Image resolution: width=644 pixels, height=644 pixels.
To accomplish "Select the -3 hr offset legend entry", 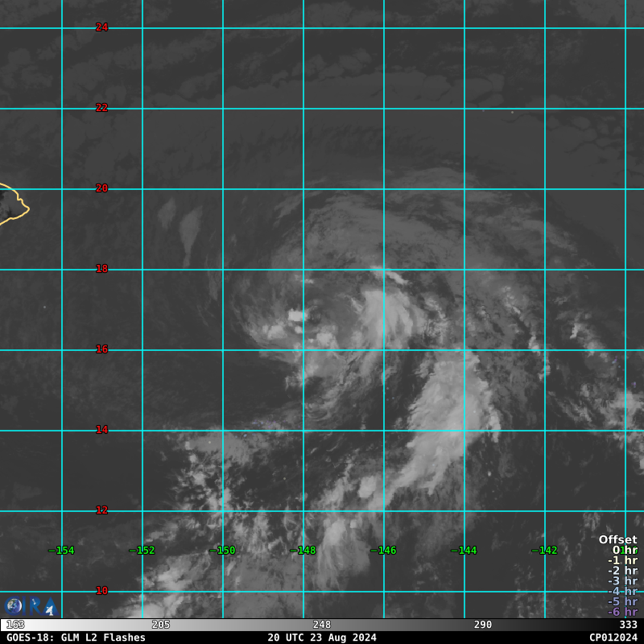I will [x=622, y=581].
